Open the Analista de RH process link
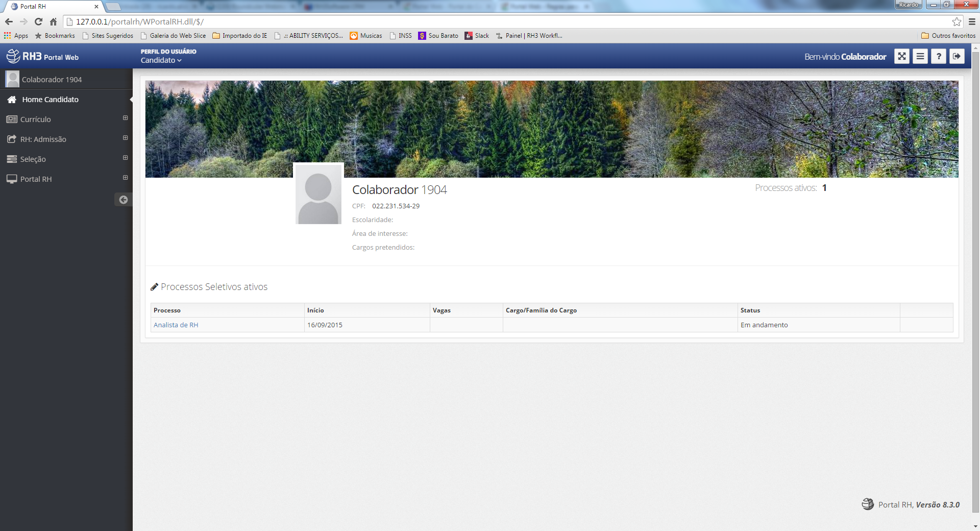The width and height of the screenshot is (980, 531). coord(176,325)
